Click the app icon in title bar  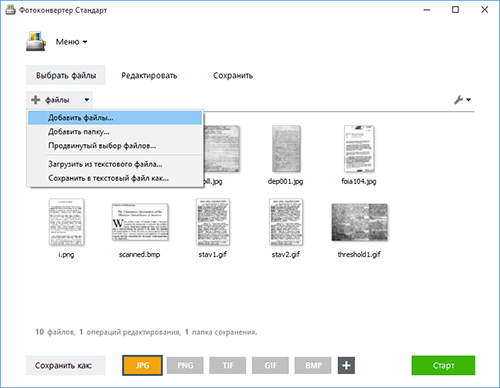click(10, 10)
